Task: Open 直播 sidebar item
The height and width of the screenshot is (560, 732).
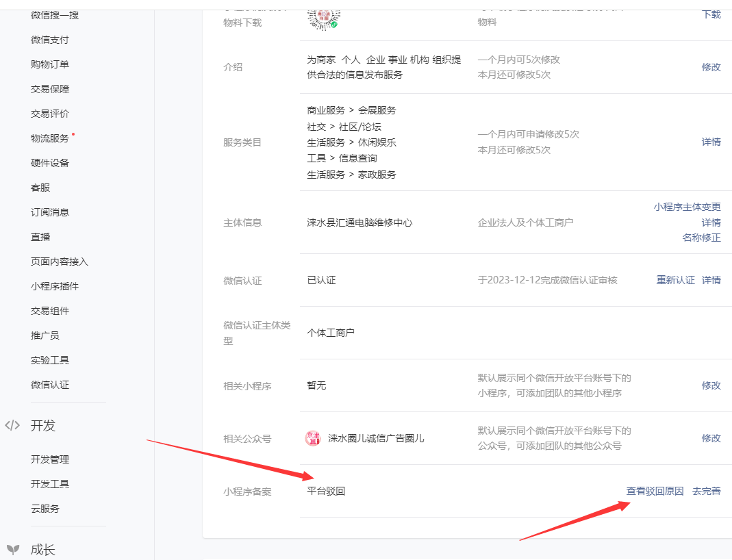Action: pyautogui.click(x=40, y=237)
